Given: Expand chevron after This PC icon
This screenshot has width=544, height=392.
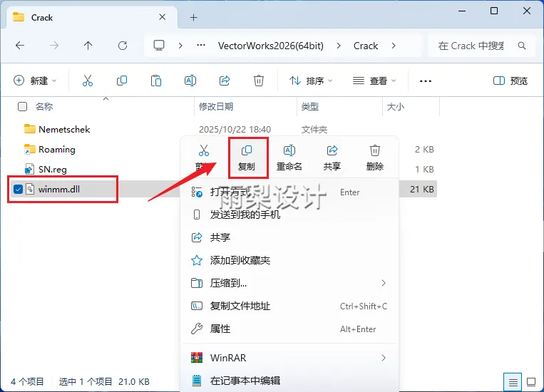Looking at the screenshot, I should click(180, 46).
